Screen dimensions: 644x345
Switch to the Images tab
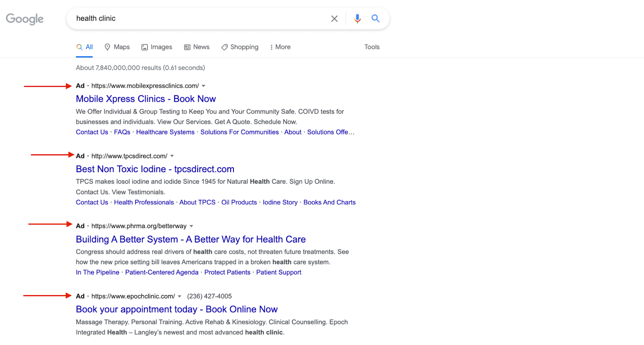(157, 47)
